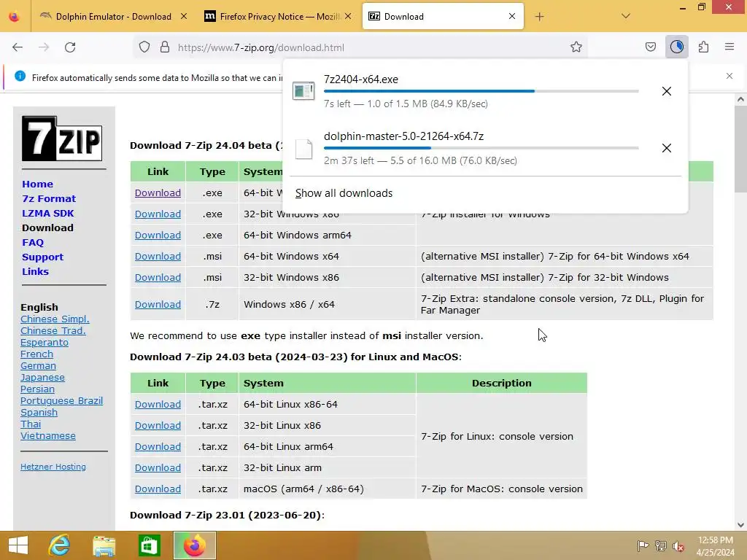Click the Action Center flag tray icon
The width and height of the screenshot is (747, 560).
pos(643,545)
